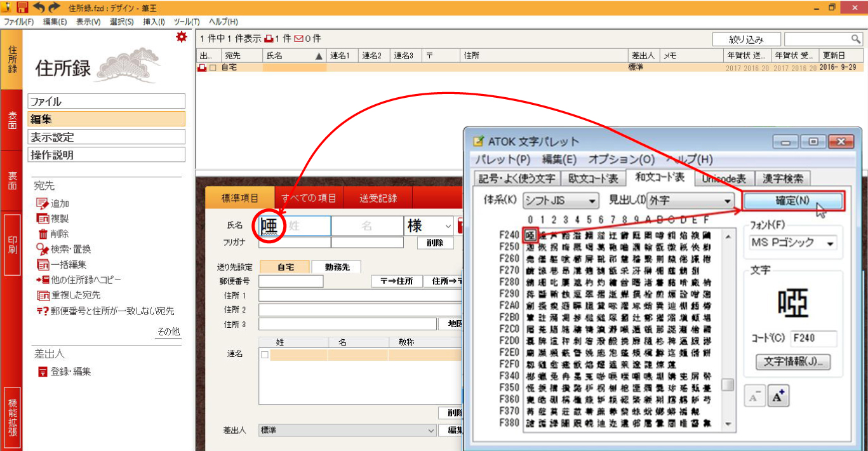The width and height of the screenshot is (868, 451).
Task: Tick the checkbox in the 自宅 list row
Action: click(213, 67)
